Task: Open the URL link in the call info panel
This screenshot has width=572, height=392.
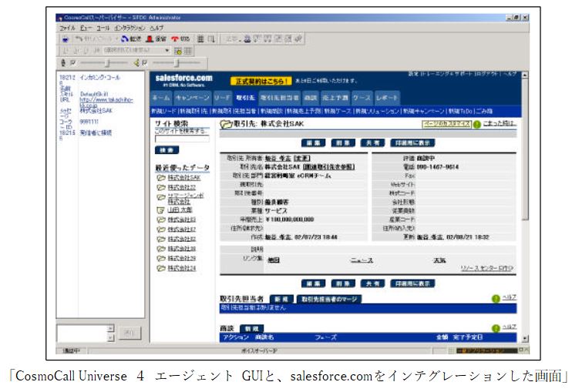Action: (x=106, y=102)
